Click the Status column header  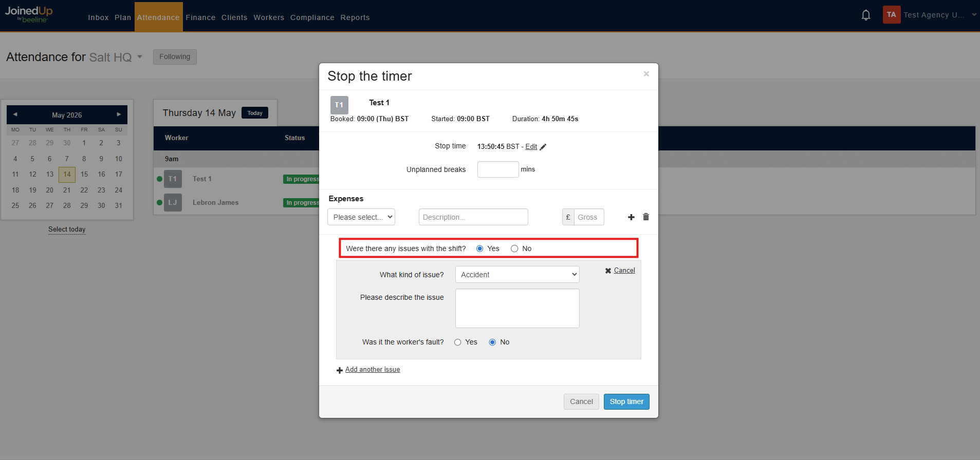click(x=295, y=138)
